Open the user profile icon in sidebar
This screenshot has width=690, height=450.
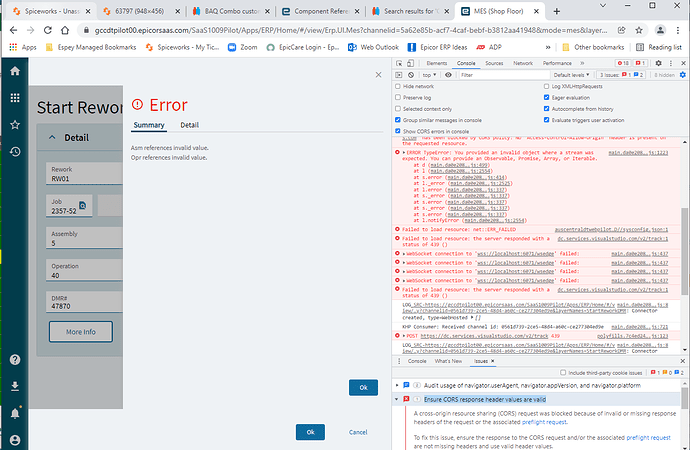coord(15,440)
